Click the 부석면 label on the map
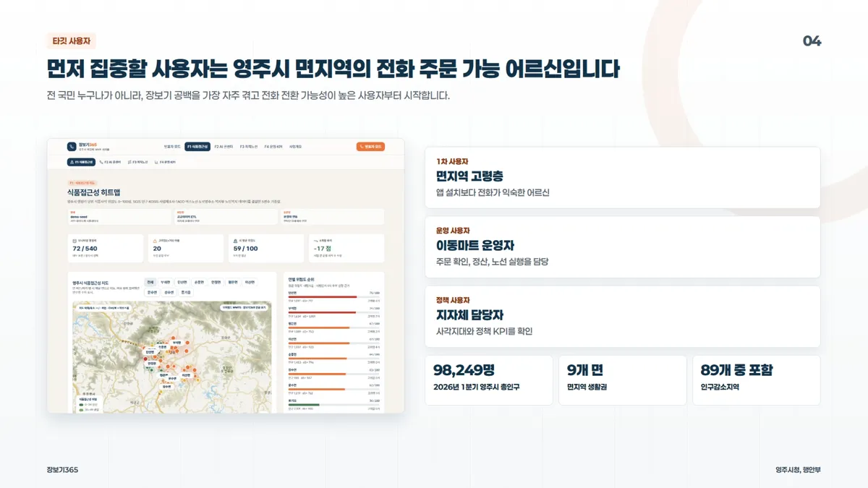The image size is (868, 488). pos(176,343)
